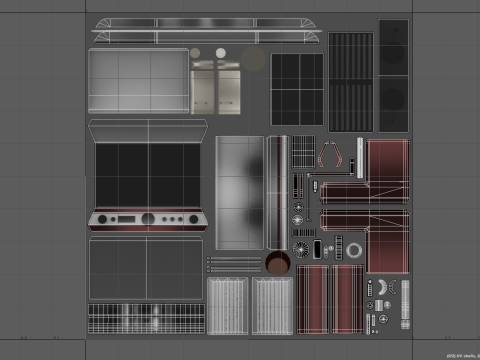Select the gray smudged tall panel shell
This screenshot has width=480, height=360.
point(240,193)
